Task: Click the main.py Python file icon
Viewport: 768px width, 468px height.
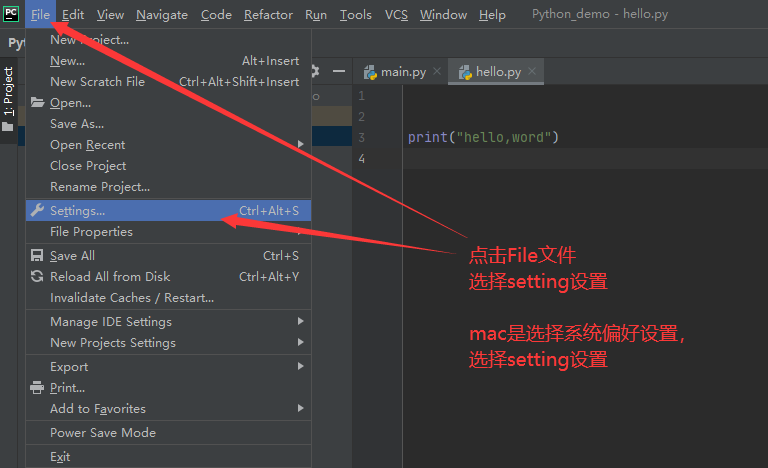Action: coord(370,72)
